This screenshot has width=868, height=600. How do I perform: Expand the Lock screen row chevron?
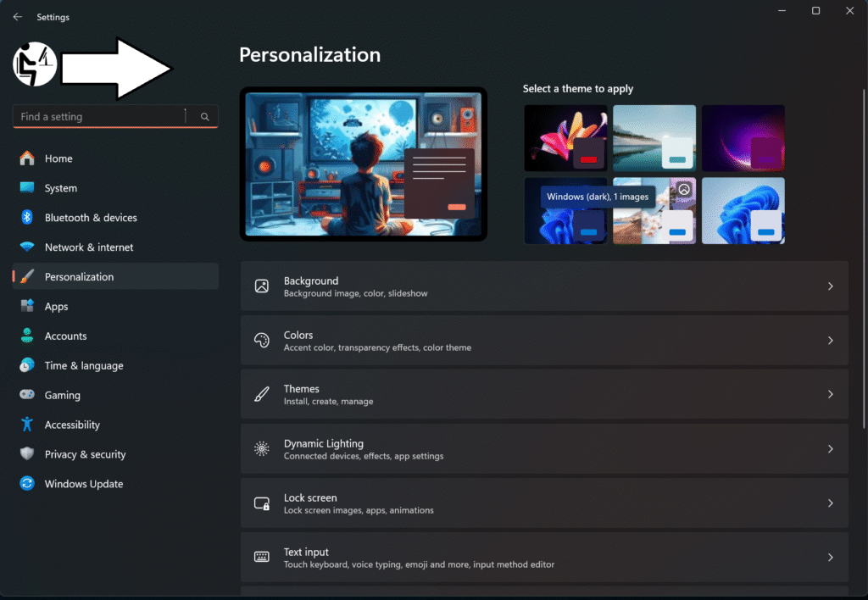(831, 503)
